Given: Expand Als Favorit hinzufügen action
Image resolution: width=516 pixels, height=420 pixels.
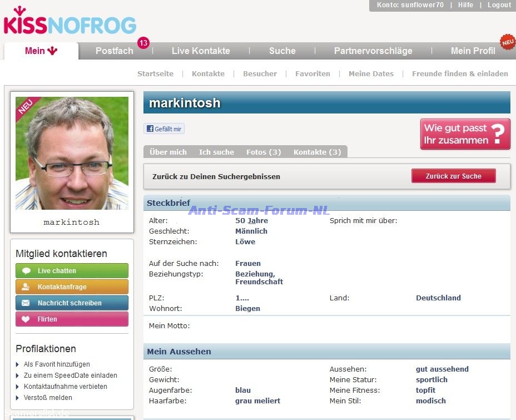Looking at the screenshot, I should 57,364.
